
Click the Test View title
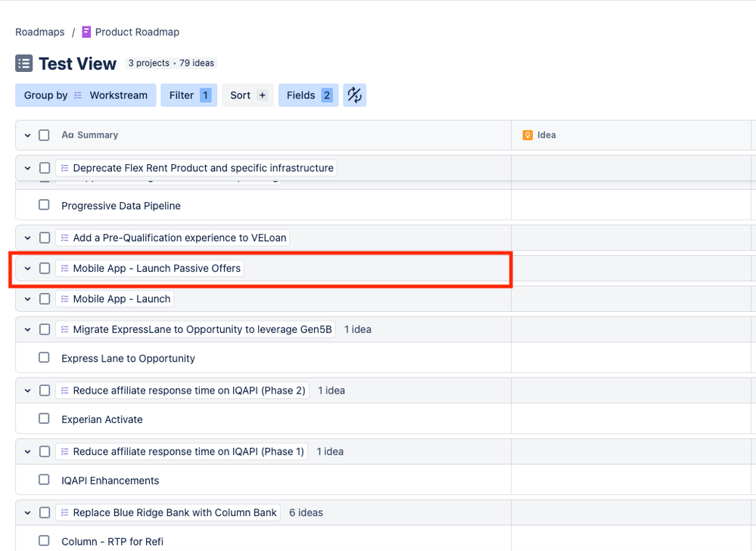click(77, 64)
